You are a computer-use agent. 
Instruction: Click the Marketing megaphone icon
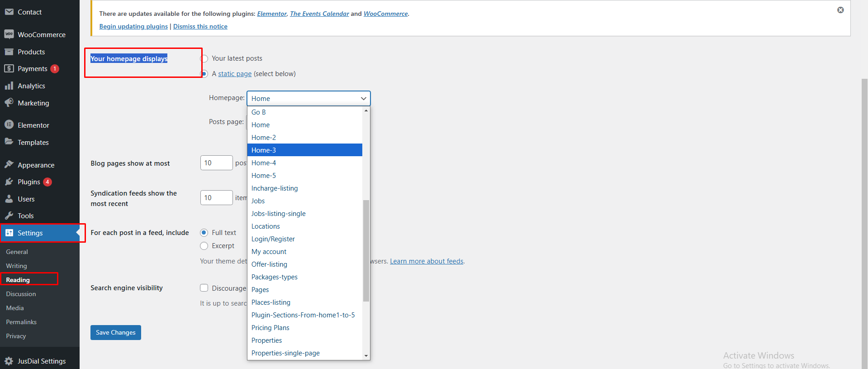coord(9,103)
